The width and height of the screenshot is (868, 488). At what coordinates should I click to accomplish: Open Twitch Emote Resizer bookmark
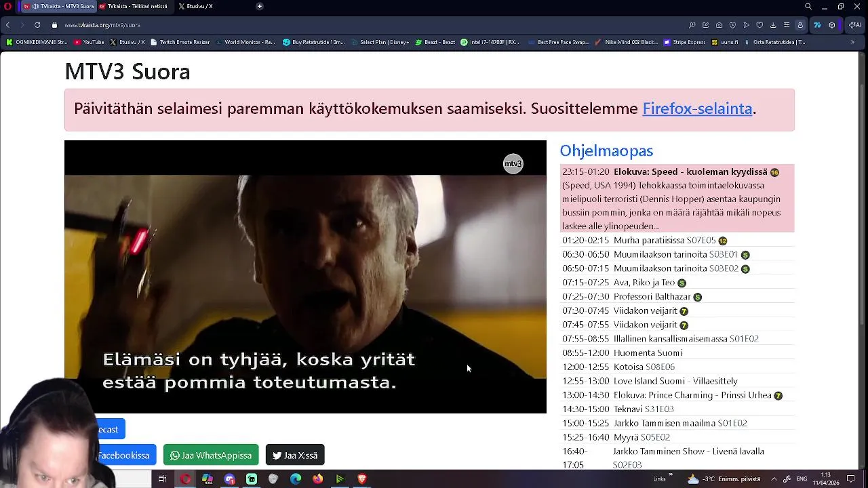tap(180, 42)
